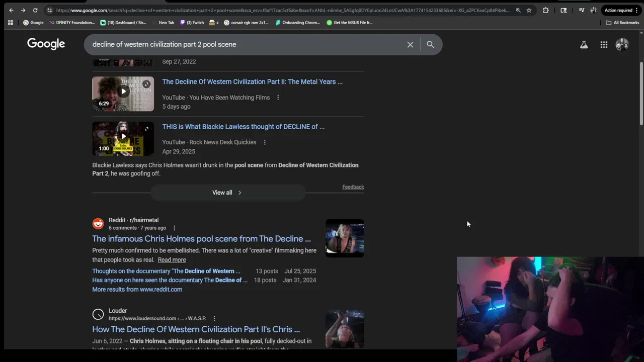Open the Reddit result thumbnail image
Image resolution: width=644 pixels, height=362 pixels.
345,238
